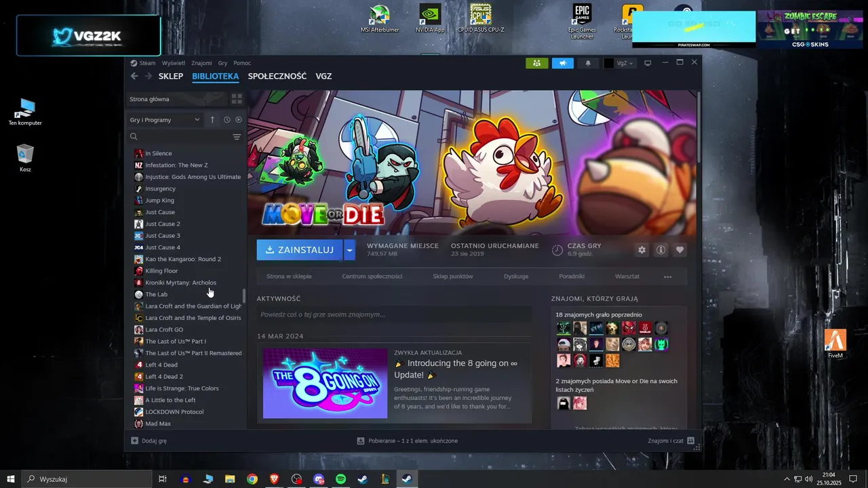Screen dimensions: 868x488
Task: Open Ten komputer desktop icon
Action: [25, 112]
